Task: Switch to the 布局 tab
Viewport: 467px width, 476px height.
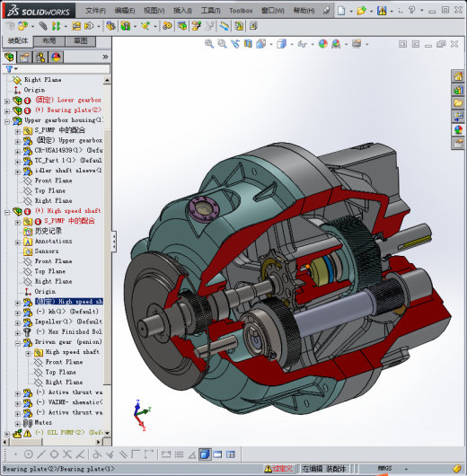Action: coord(48,41)
